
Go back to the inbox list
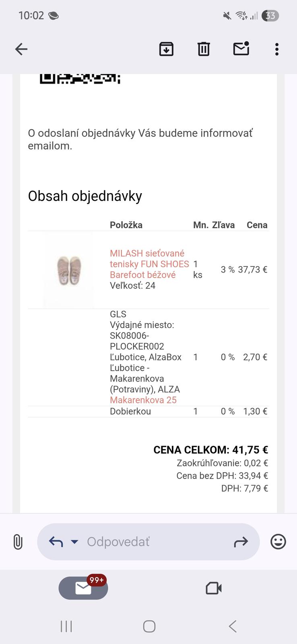click(21, 49)
